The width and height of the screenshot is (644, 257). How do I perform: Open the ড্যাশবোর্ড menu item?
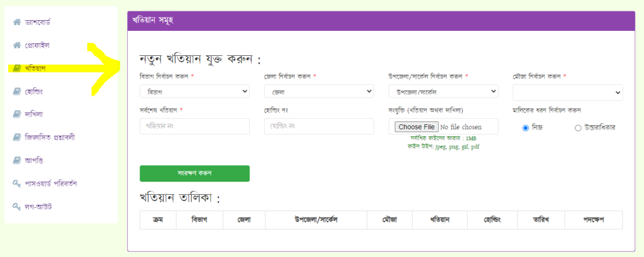coord(37,22)
